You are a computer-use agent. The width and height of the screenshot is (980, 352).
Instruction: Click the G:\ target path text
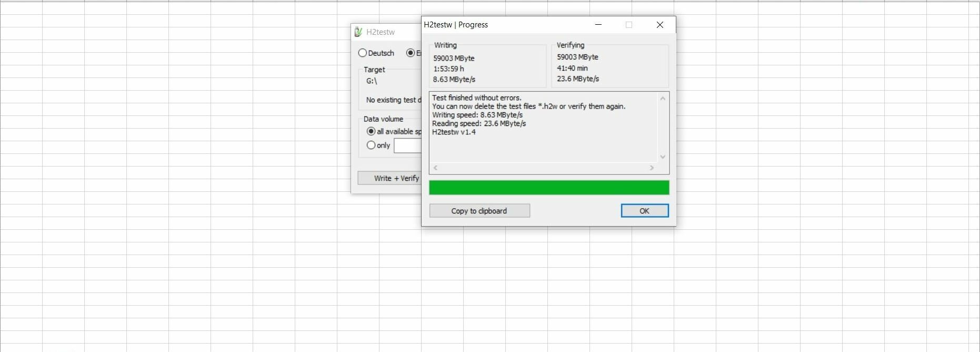coord(372,81)
